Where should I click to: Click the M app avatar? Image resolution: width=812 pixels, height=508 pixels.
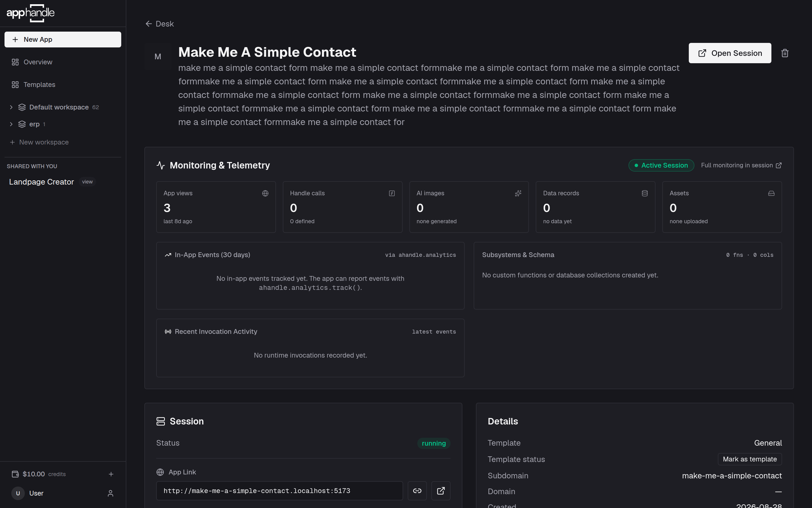(x=158, y=56)
